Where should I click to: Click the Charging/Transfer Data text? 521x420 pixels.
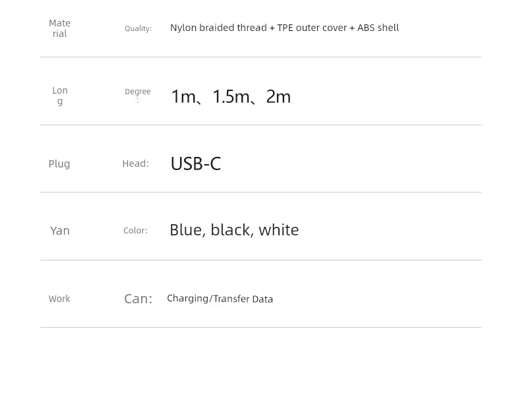220,299
